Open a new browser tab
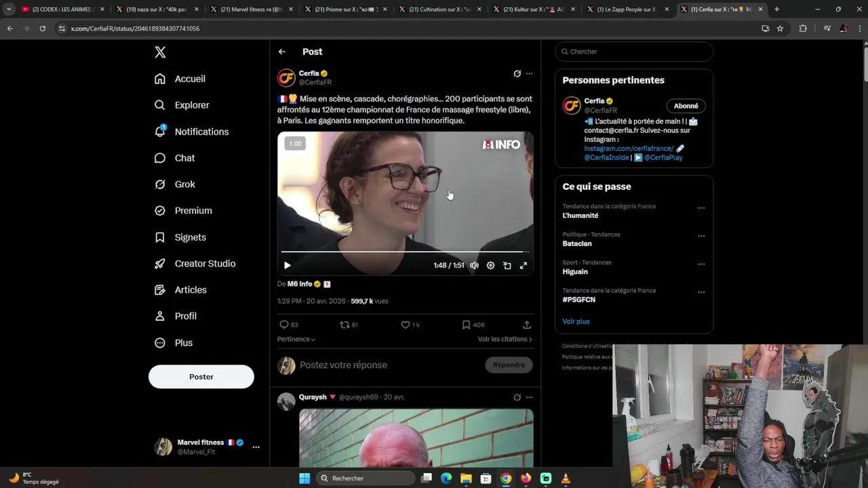 (x=776, y=9)
